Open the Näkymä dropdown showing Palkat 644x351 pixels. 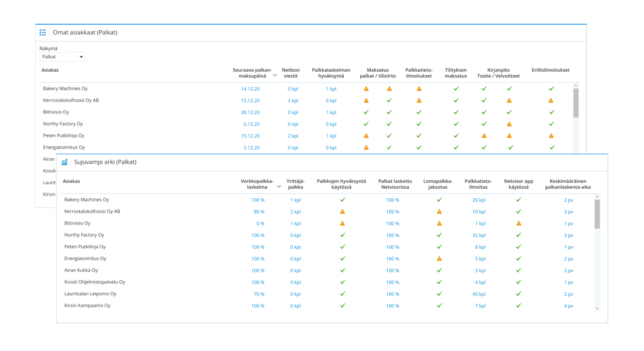[62, 57]
